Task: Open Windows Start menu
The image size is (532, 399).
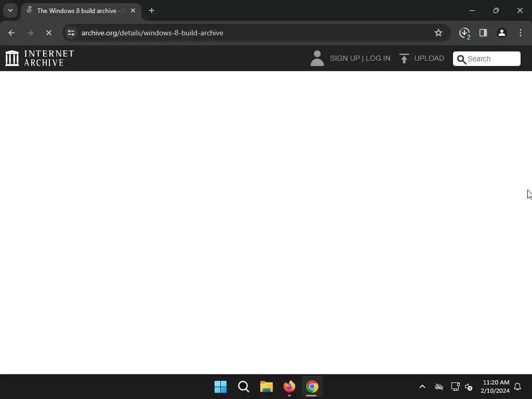Action: [220, 387]
